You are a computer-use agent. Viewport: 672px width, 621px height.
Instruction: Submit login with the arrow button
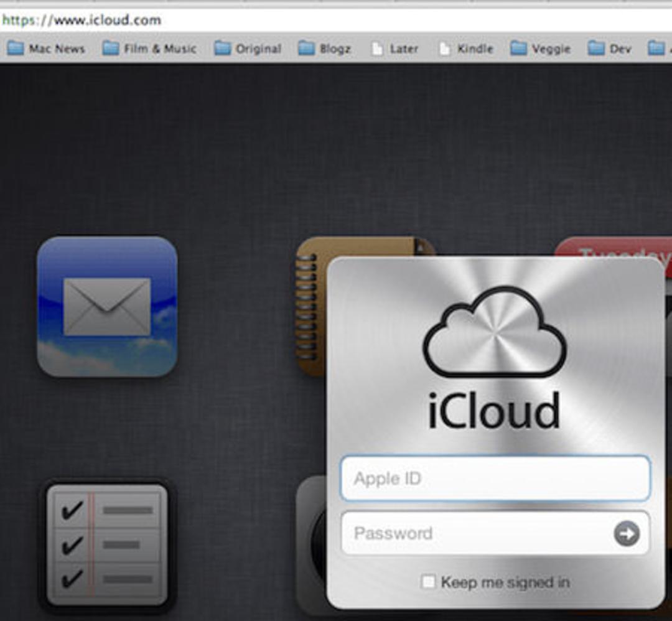point(627,533)
